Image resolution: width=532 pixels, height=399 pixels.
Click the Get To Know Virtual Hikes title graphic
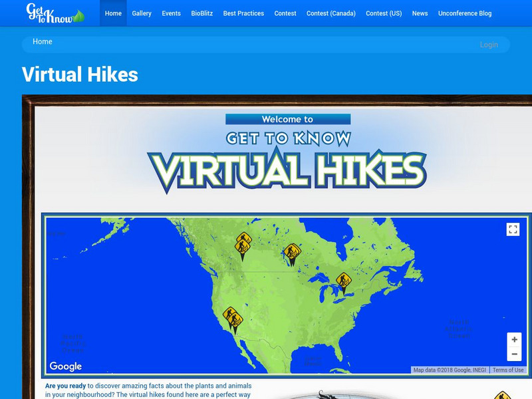click(x=287, y=163)
